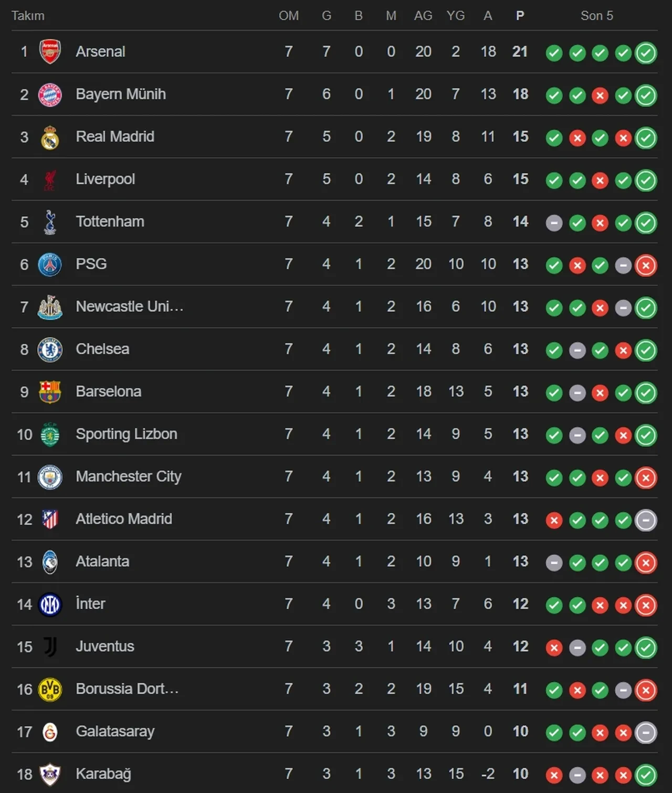
Task: Click the Galatasaray club logo
Action: pos(50,732)
